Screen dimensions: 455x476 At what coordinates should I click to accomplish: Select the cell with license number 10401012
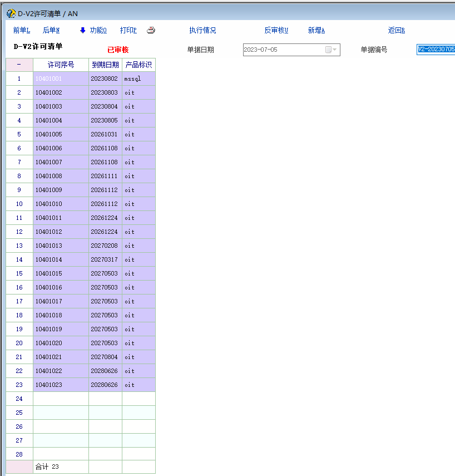[x=61, y=232]
